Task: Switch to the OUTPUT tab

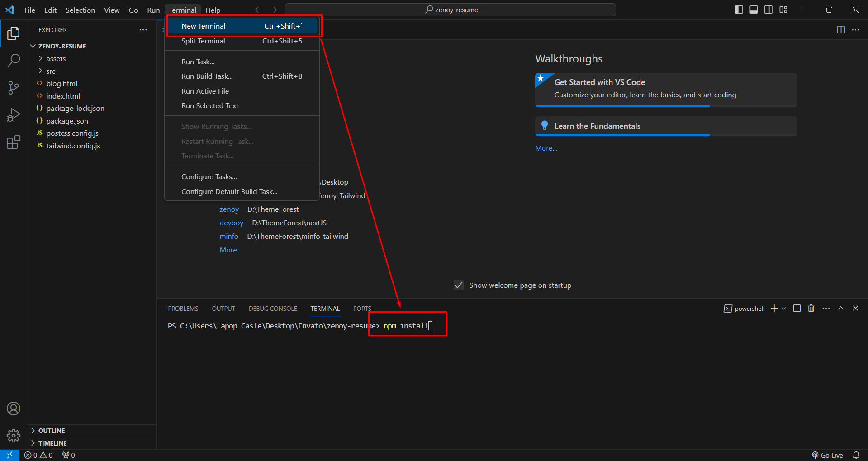Action: (x=223, y=309)
